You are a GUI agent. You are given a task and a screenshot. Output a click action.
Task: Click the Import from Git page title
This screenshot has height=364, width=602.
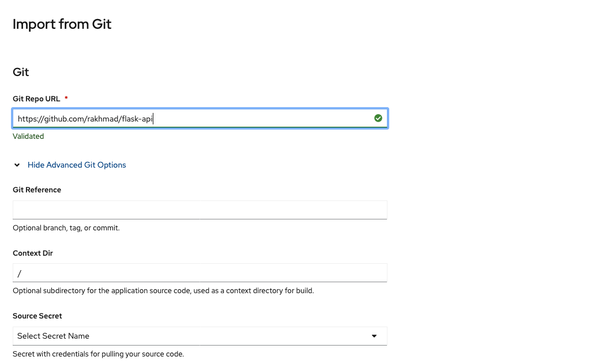coord(62,24)
